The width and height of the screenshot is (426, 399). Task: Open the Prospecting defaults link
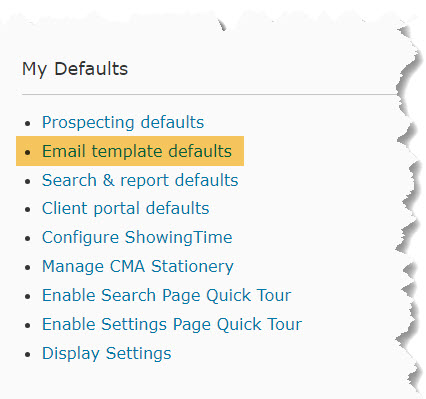[123, 123]
